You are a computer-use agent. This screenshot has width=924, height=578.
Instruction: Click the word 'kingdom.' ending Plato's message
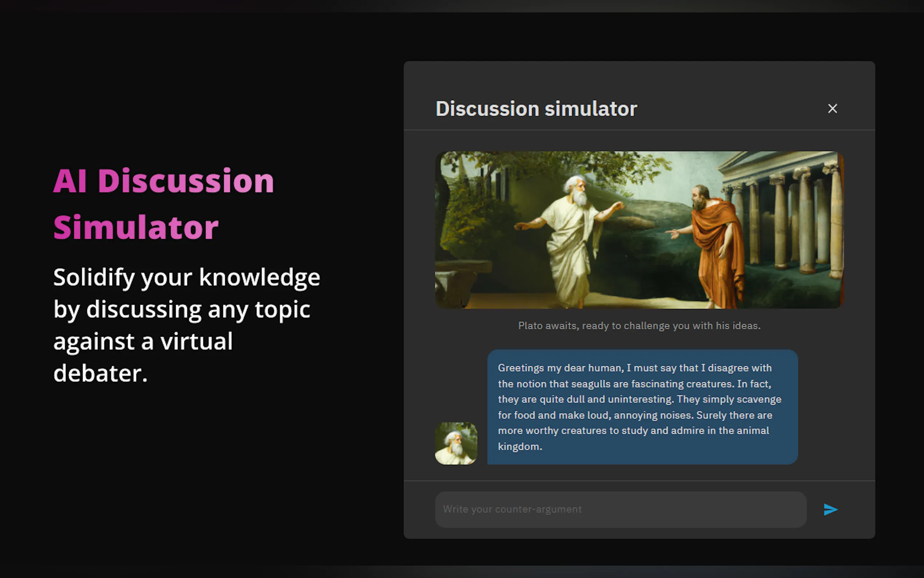[520, 447]
